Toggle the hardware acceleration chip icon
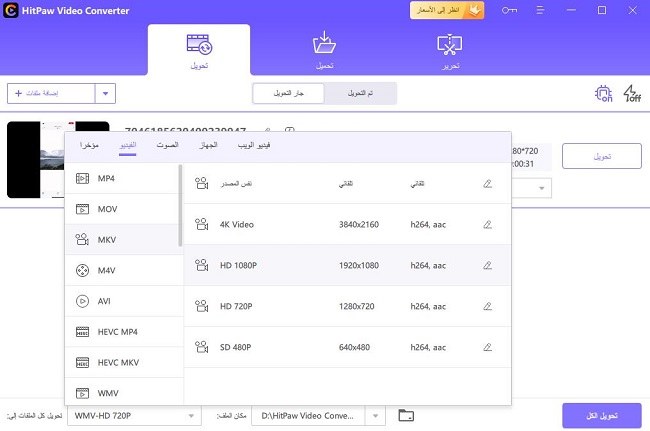 (x=604, y=93)
